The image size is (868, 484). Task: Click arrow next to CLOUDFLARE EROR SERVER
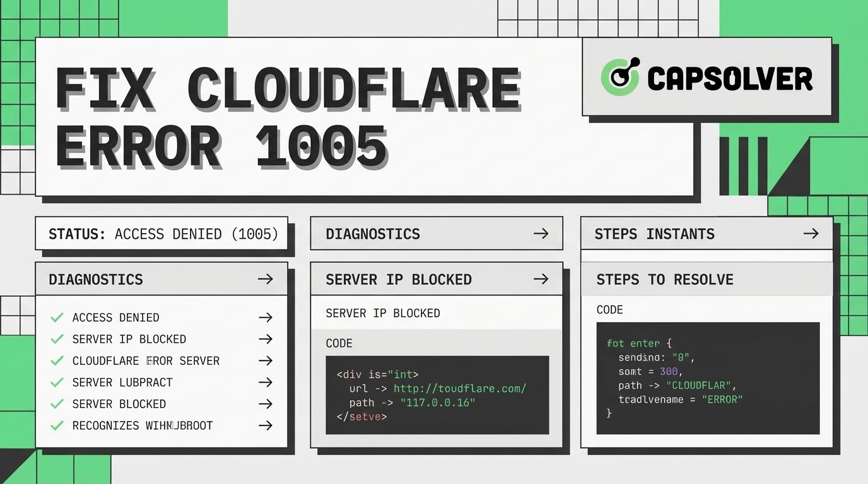pos(266,361)
